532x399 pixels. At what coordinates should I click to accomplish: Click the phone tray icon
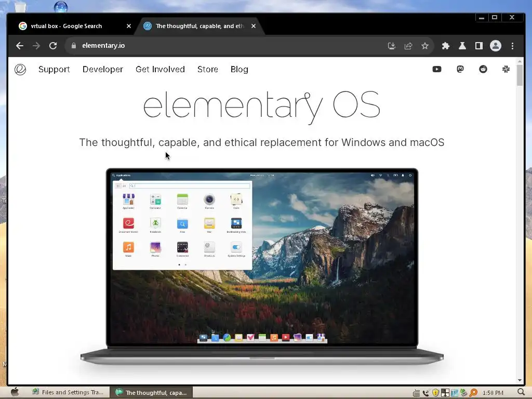[426, 393]
